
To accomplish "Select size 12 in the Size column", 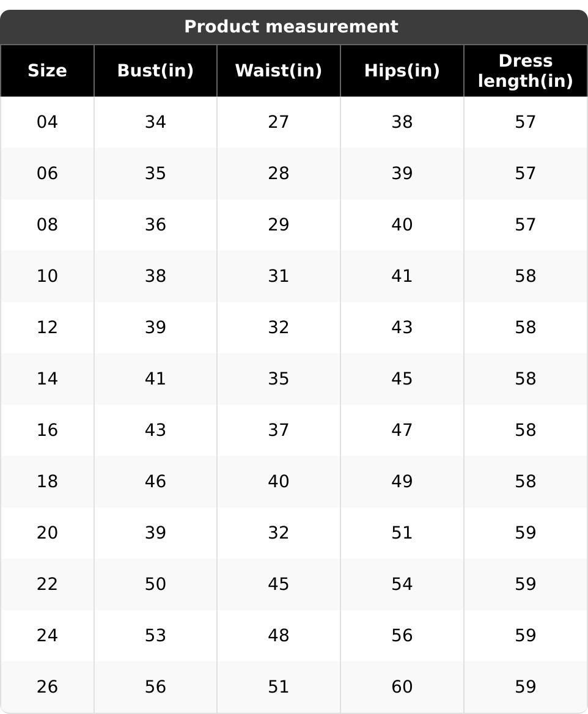I will [x=47, y=328].
